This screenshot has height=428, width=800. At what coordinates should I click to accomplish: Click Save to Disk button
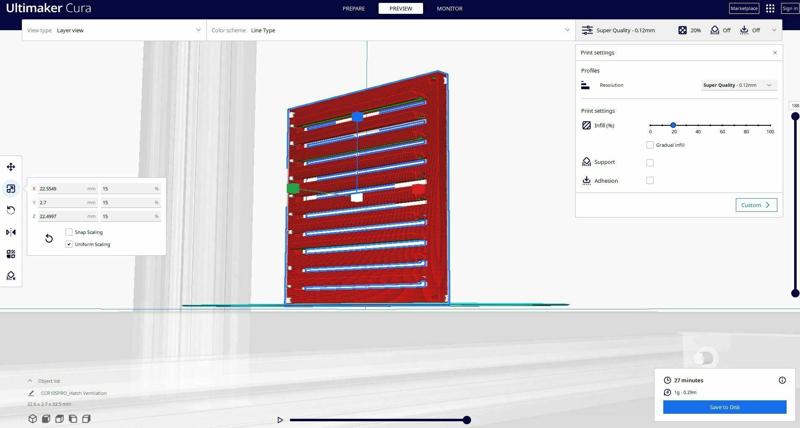[x=724, y=407]
